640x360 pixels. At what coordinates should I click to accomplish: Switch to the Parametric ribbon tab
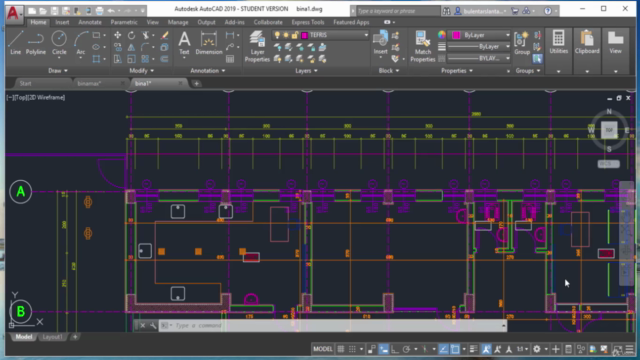click(x=124, y=22)
